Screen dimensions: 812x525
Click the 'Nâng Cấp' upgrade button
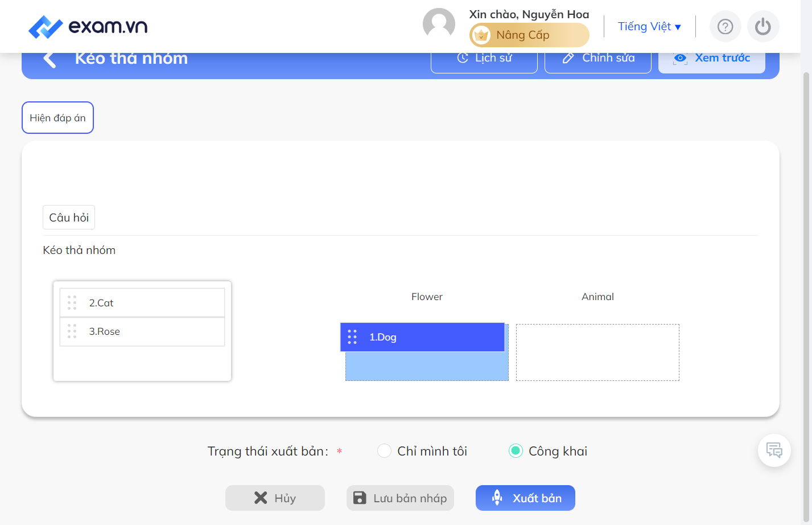tap(529, 35)
